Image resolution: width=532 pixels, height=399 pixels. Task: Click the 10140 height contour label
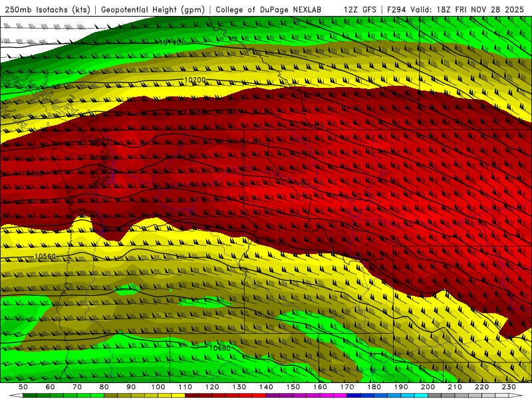[x=170, y=43]
